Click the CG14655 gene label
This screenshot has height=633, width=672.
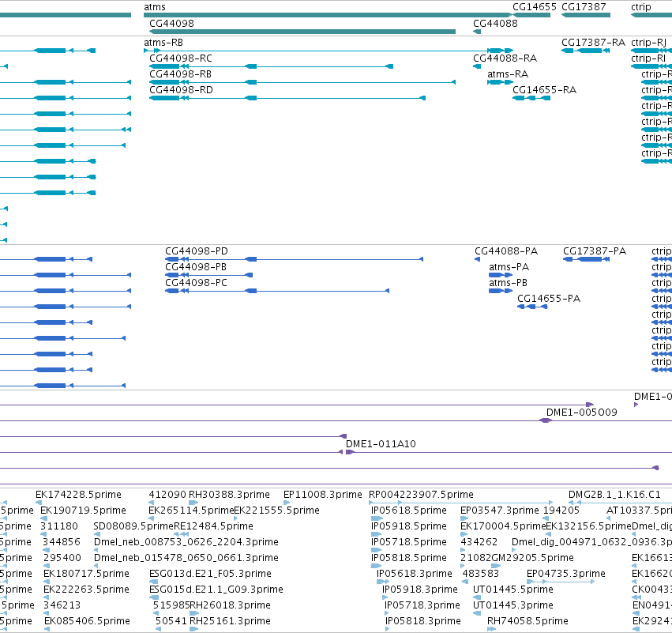tap(534, 7)
